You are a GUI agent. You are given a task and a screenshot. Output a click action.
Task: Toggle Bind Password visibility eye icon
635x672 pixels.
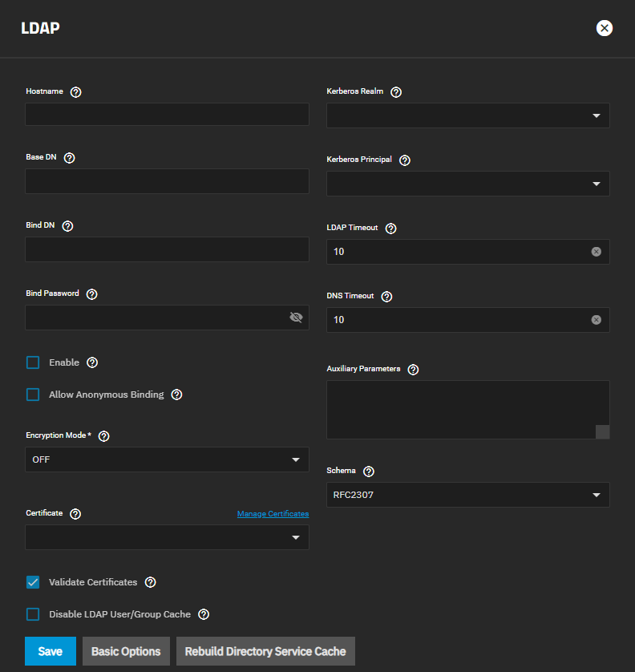pyautogui.click(x=296, y=318)
